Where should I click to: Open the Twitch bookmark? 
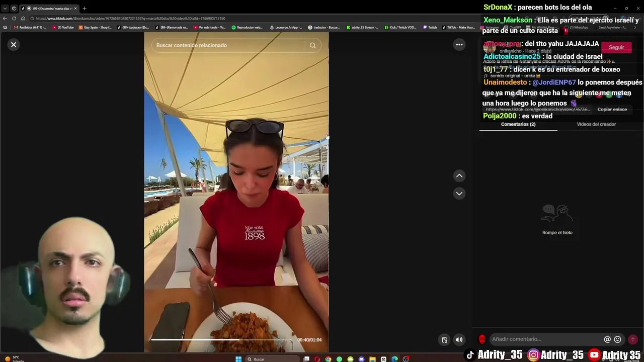[x=430, y=27]
